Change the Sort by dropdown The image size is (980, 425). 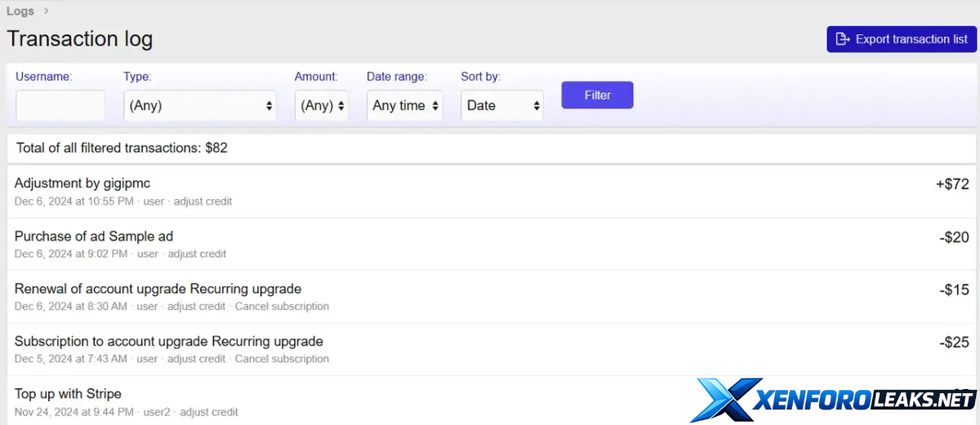[502, 105]
